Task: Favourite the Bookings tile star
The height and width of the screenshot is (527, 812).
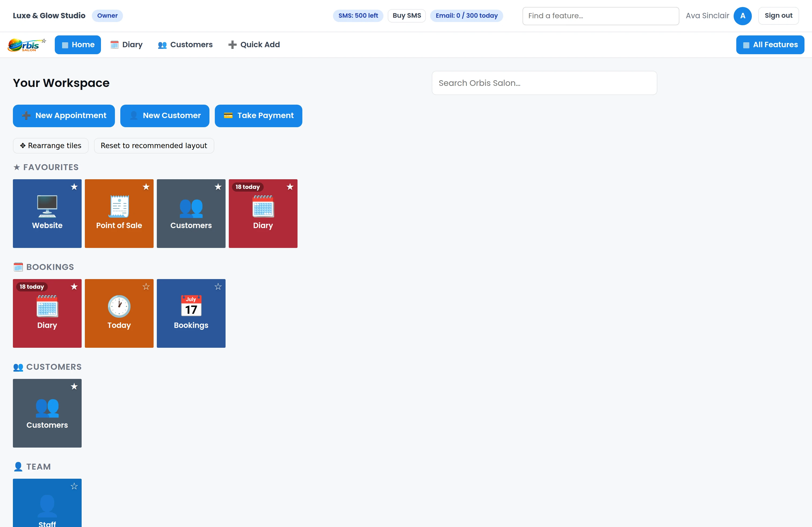Action: 218,287
